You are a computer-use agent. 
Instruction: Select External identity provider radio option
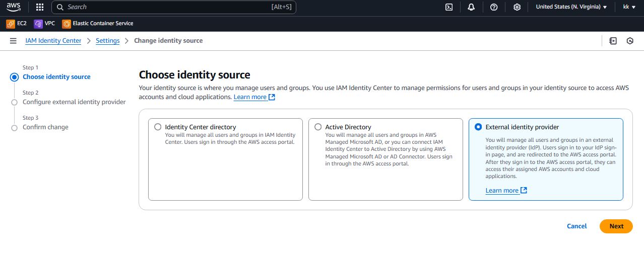click(x=478, y=127)
